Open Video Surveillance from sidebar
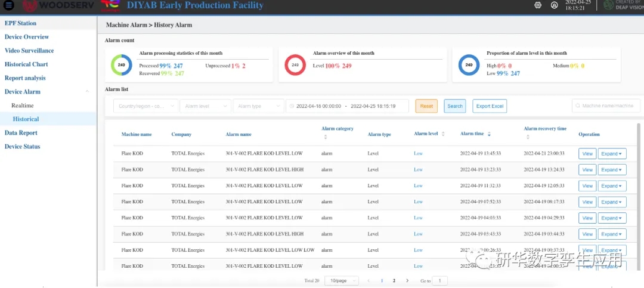This screenshot has height=288, width=644. [29, 51]
